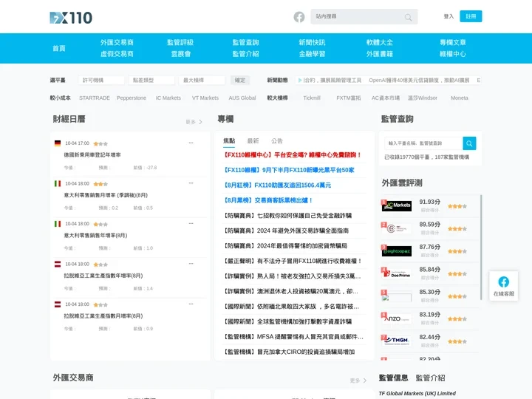
Task: Open the OpenAI news ticker headline
Action: click(419, 80)
